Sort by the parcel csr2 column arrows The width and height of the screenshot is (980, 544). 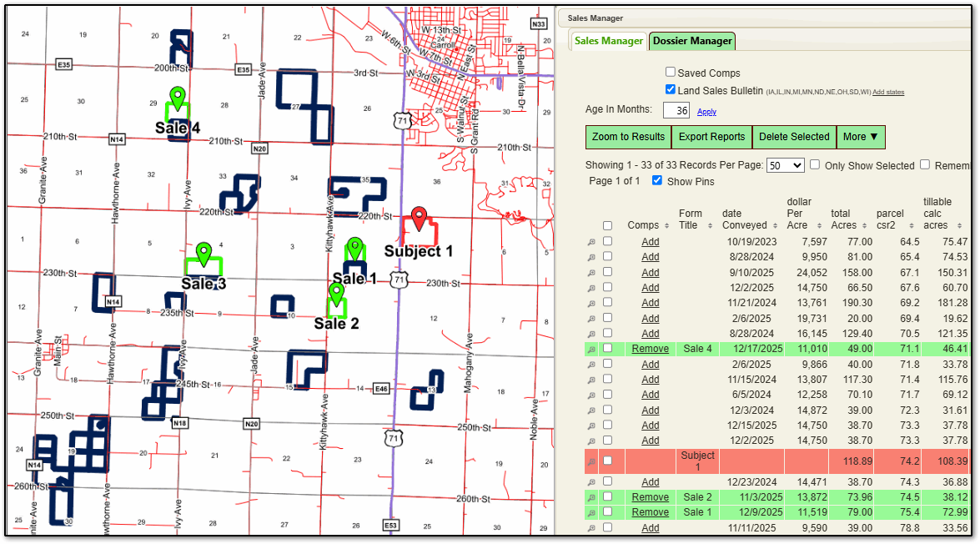click(x=912, y=226)
